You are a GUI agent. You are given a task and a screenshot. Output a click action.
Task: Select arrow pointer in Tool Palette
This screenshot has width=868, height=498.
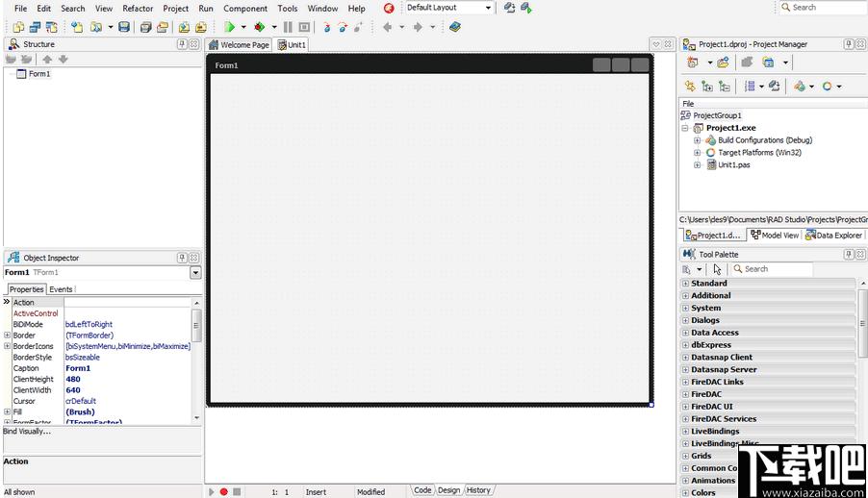point(718,269)
